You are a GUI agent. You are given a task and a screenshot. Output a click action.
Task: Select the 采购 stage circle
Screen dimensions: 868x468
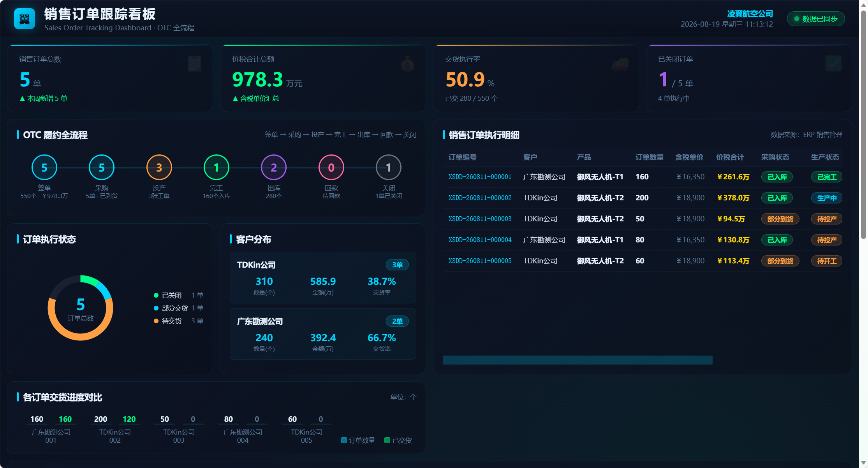click(x=102, y=168)
